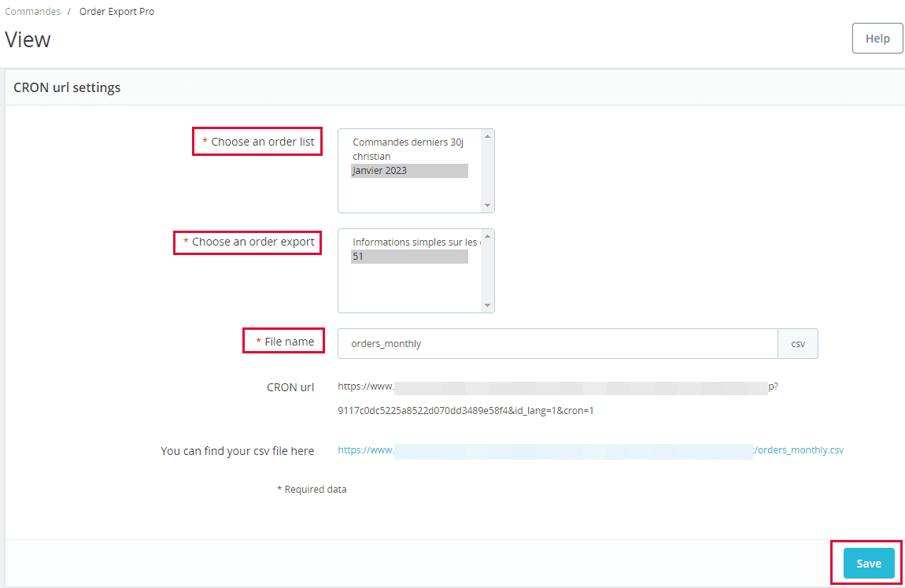The height and width of the screenshot is (588, 905).
Task: Go to Commandes breadcrumb link
Action: 32,12
